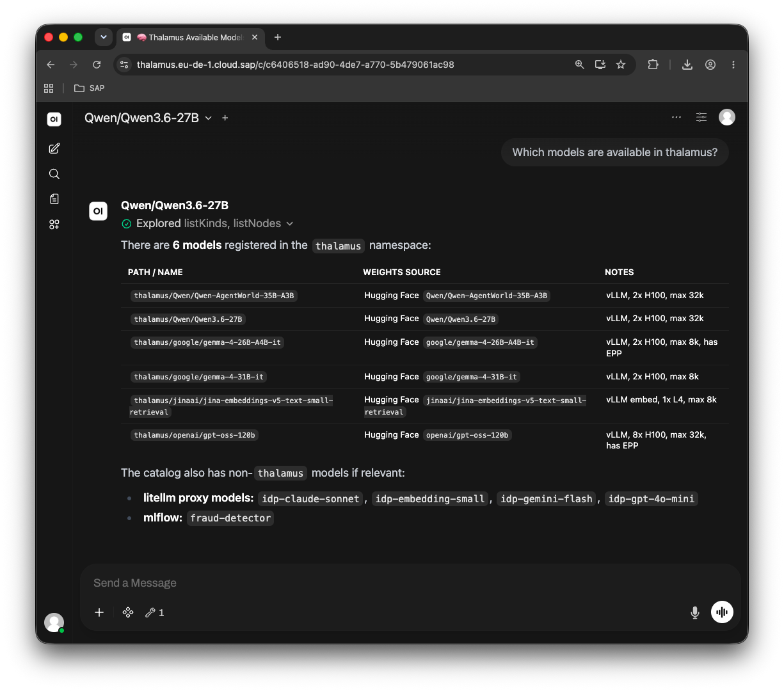Screen dimensions: 784x691
Task: Click the Qwen/Qwen3.6-27B response heading
Action: (x=175, y=205)
